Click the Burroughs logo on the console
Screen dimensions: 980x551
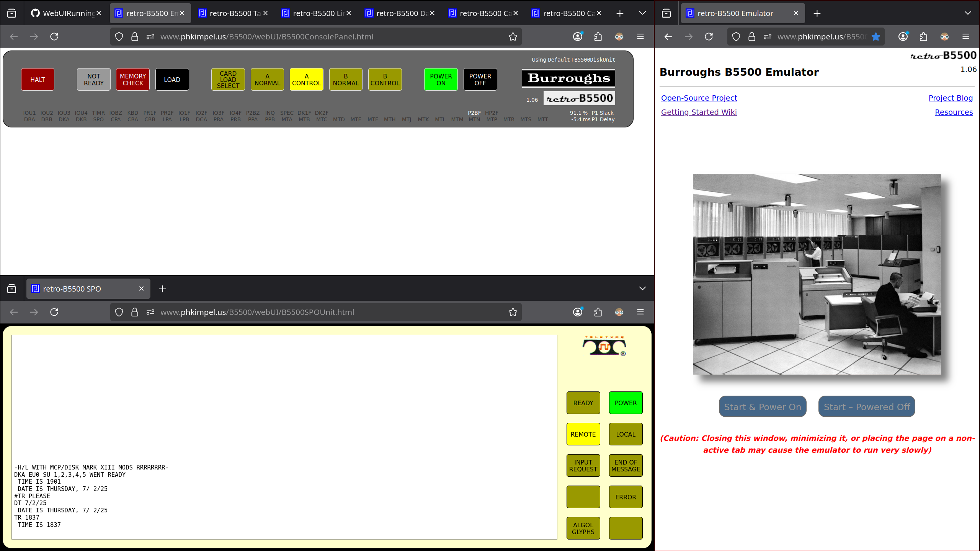click(568, 78)
